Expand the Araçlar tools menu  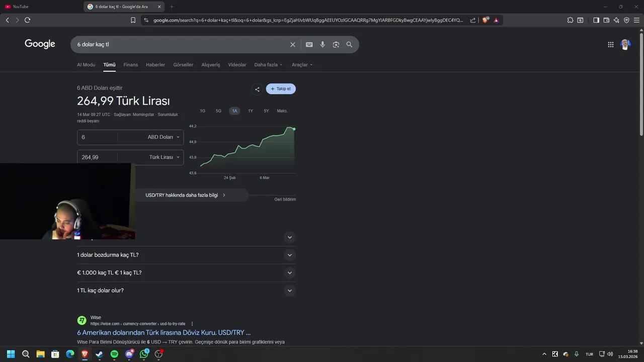[302, 65]
